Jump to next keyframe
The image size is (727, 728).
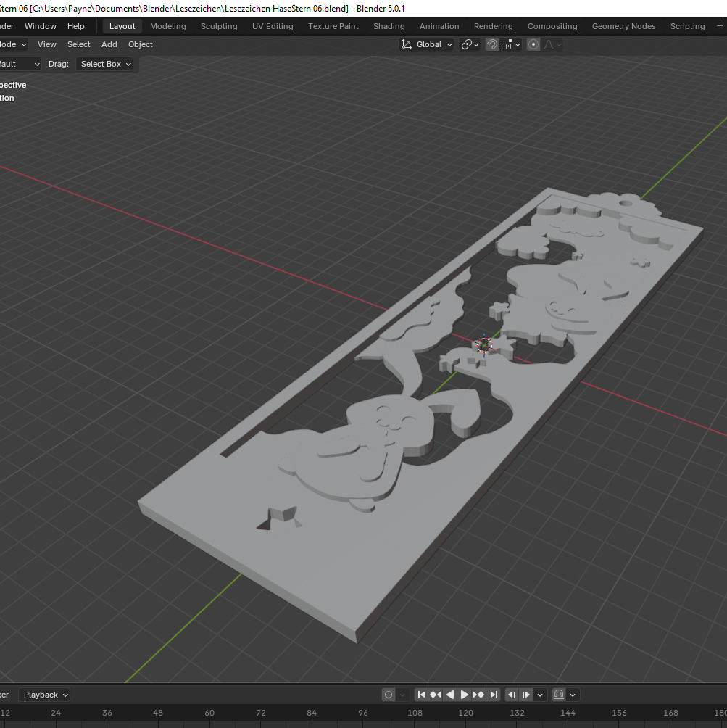(479, 695)
